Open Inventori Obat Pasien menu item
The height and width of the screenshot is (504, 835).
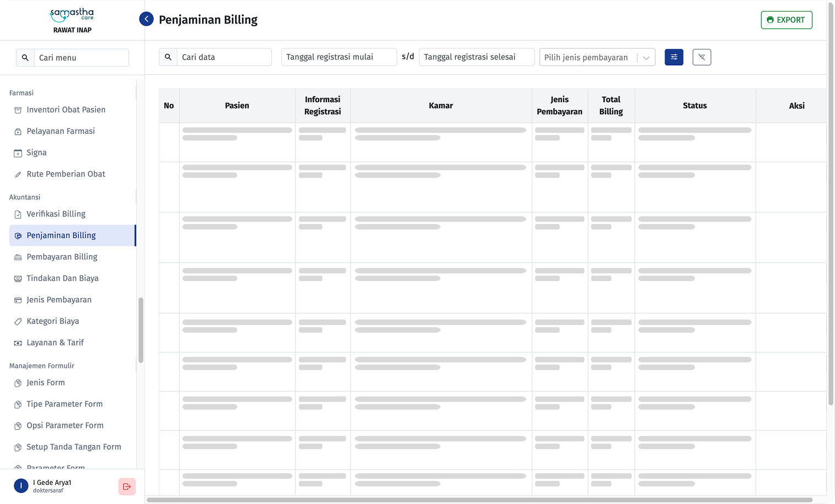[66, 110]
